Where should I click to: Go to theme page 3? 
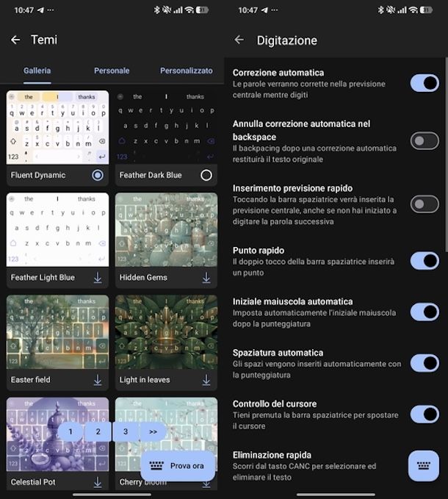126,431
